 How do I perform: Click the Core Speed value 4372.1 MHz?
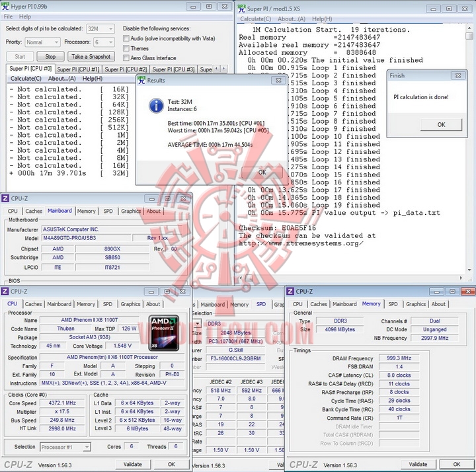62,403
